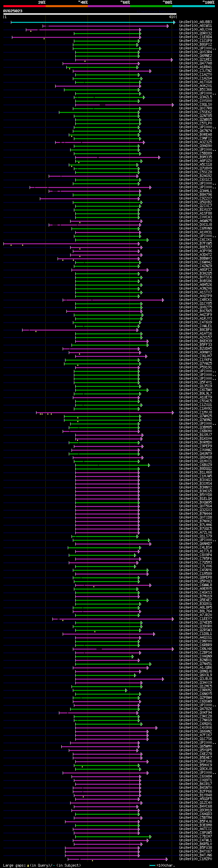This screenshot has width=218, height=868.
Task: Select the UniRef100_C4RCK1 label
Action: [x=196, y=300]
